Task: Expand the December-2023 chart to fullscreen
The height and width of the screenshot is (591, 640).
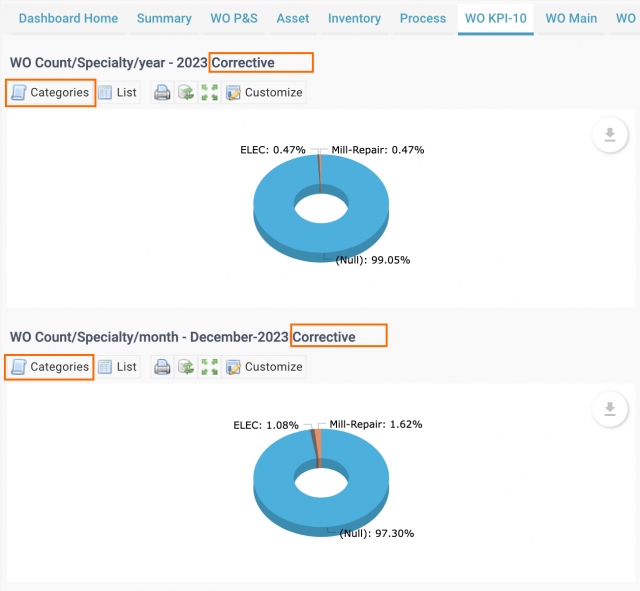Action: 209,367
